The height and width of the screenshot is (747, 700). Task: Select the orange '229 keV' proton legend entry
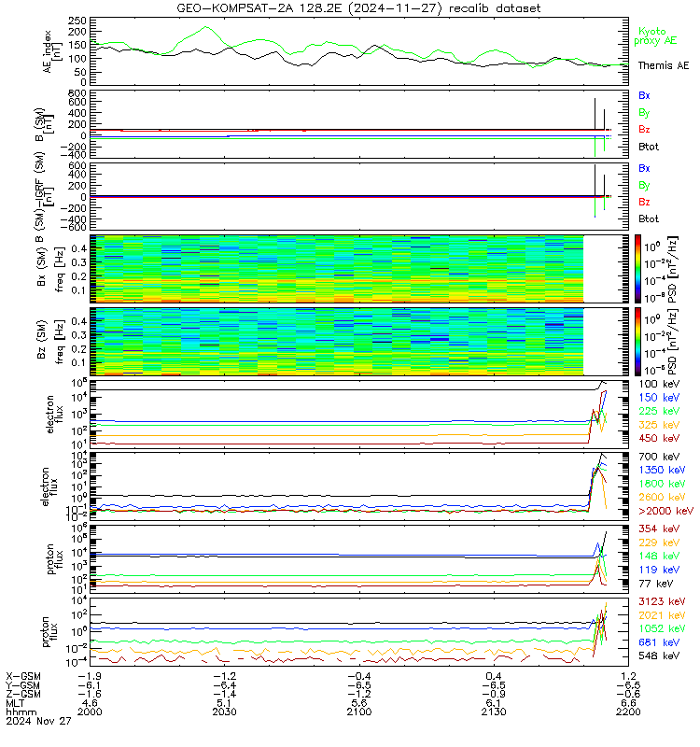pyautogui.click(x=659, y=543)
